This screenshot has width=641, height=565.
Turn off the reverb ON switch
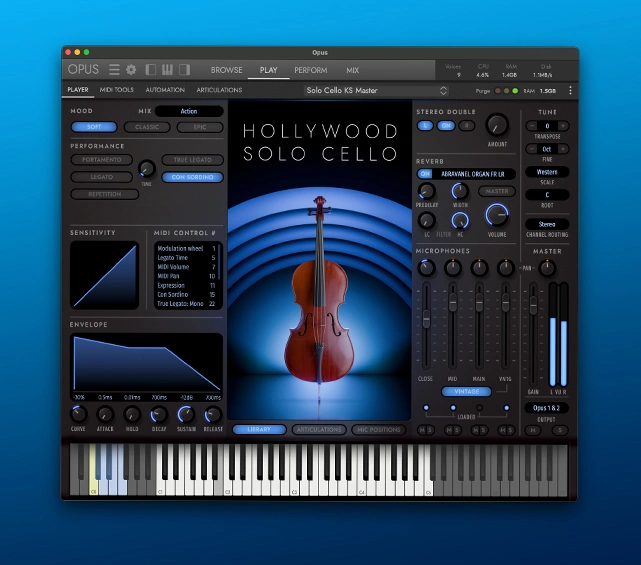(x=425, y=174)
